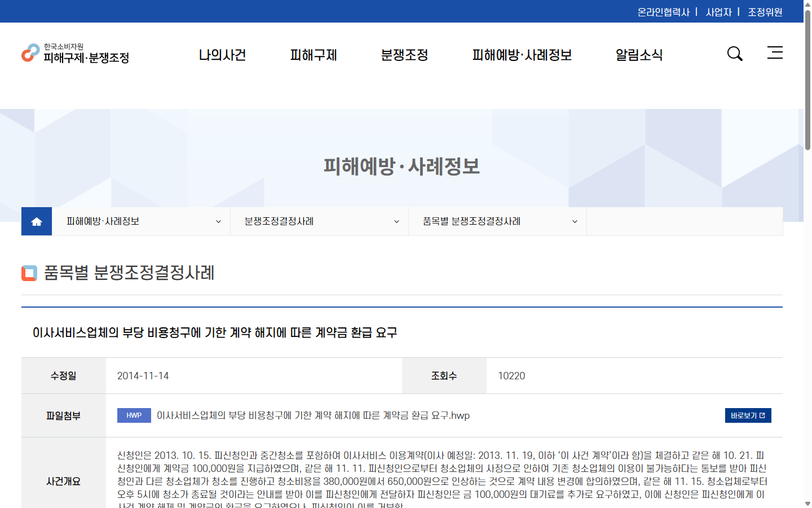Click the page vertical scrollbar thumb
Screen dimensions: 812x508
tap(807, 79)
